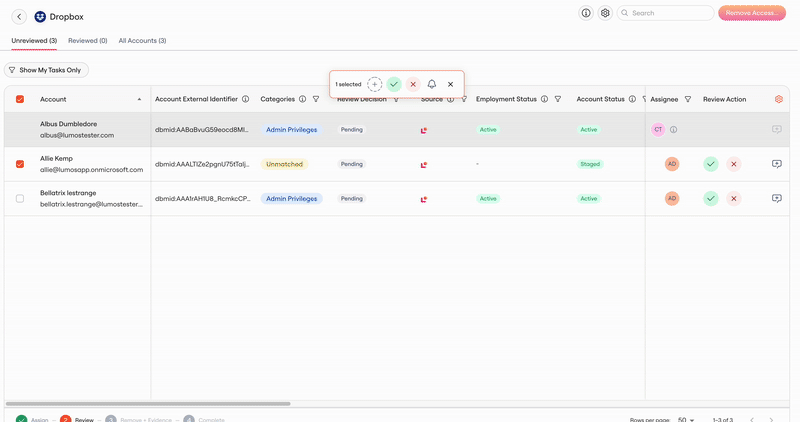Switch to the Unreviewed (3) tab
800x422 pixels.
click(34, 40)
